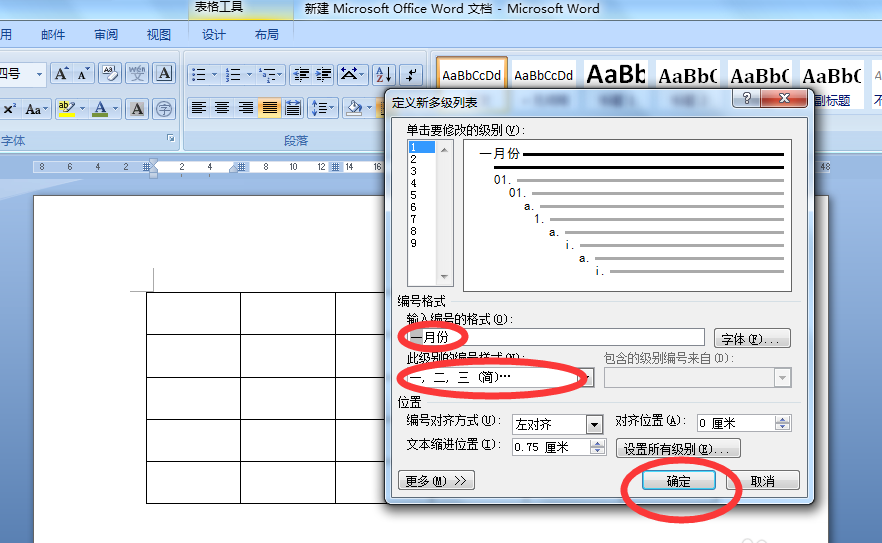The image size is (882, 543).
Task: Open the 审阅 ribbon tab
Action: pos(106,35)
